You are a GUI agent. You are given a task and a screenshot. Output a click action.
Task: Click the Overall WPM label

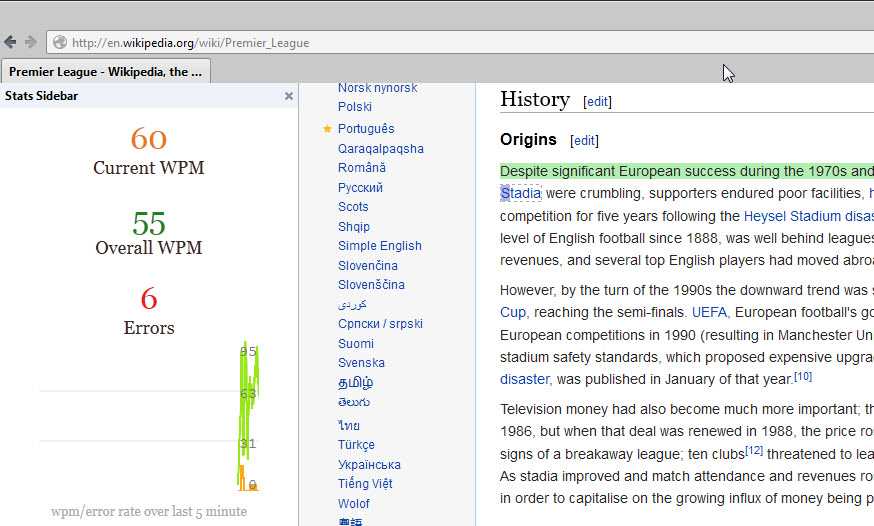tap(149, 247)
